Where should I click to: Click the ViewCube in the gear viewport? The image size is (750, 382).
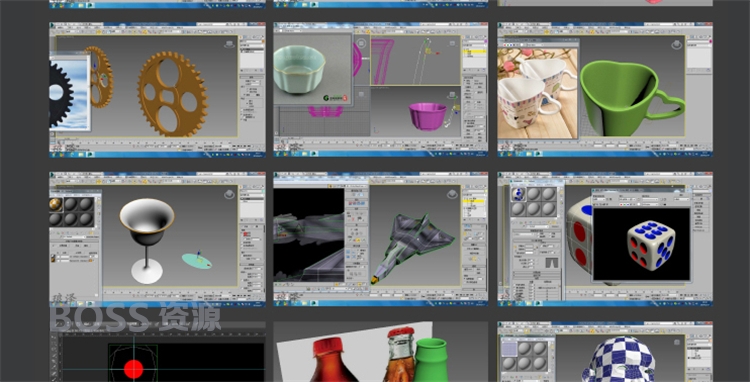click(230, 44)
